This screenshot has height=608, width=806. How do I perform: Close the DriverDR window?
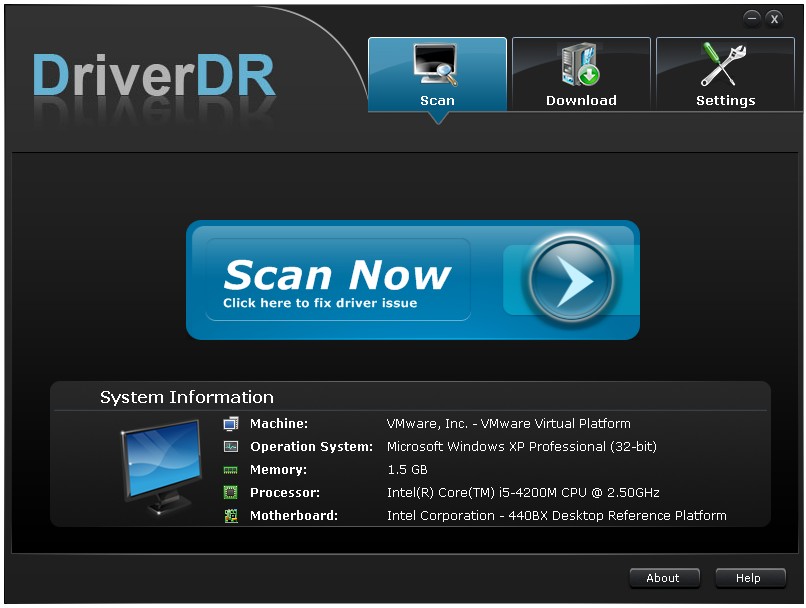[x=774, y=19]
